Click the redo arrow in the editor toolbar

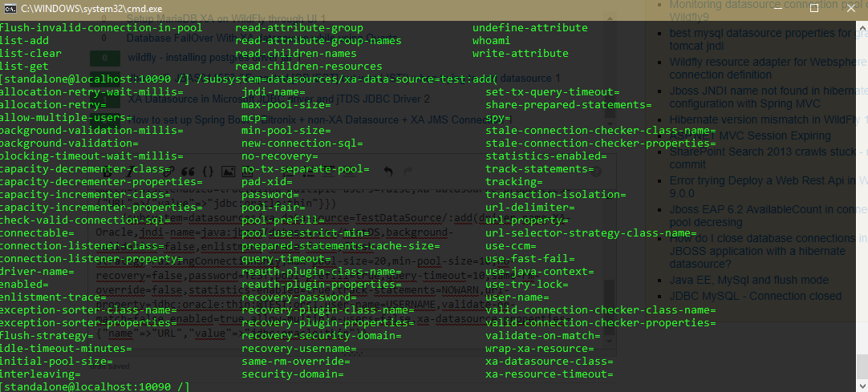tap(408, 172)
